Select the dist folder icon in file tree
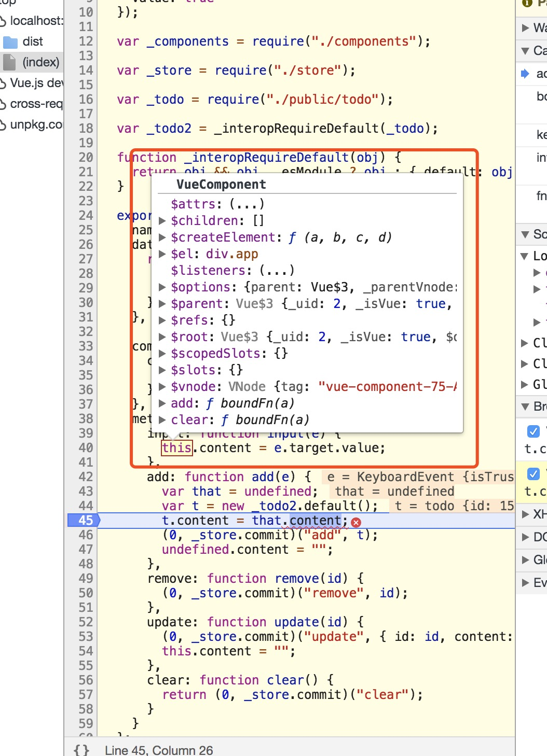The image size is (547, 756). click(x=10, y=41)
